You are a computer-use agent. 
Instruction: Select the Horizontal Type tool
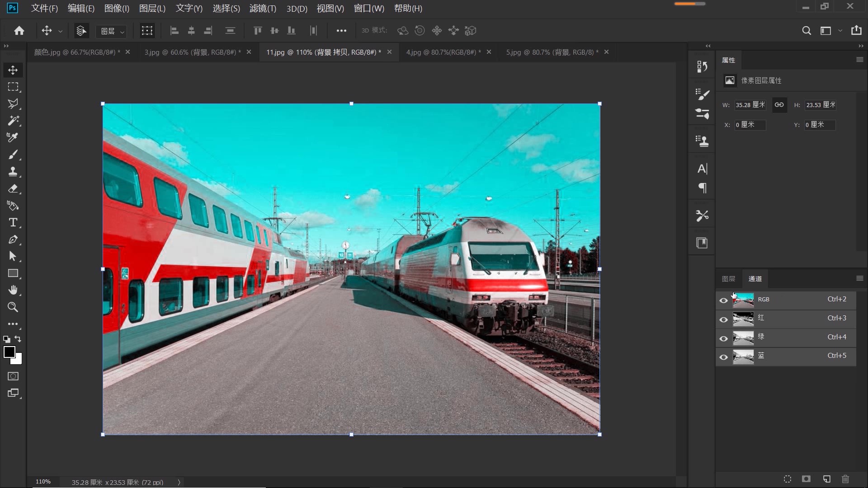[x=13, y=222]
